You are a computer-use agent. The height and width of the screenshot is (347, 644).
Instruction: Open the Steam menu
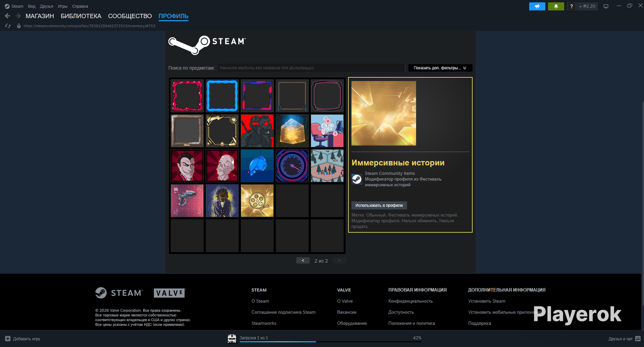click(17, 6)
